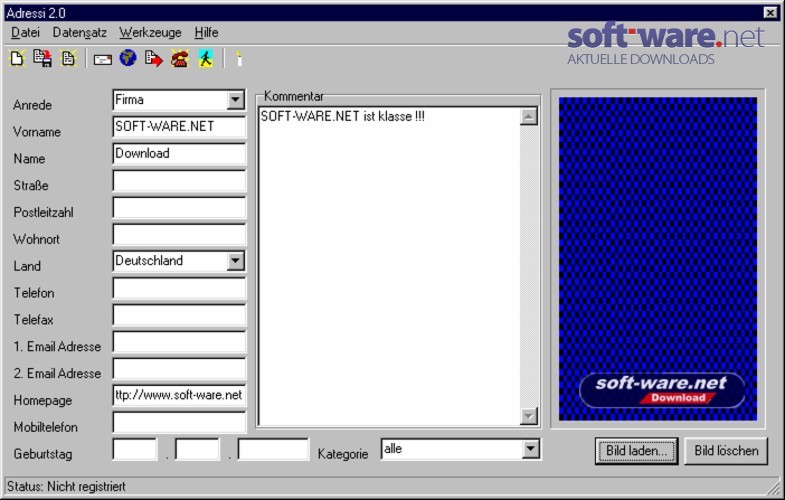Screen dimensions: 785x500
Task: Click inside the Kommentar text area
Action: (x=389, y=266)
